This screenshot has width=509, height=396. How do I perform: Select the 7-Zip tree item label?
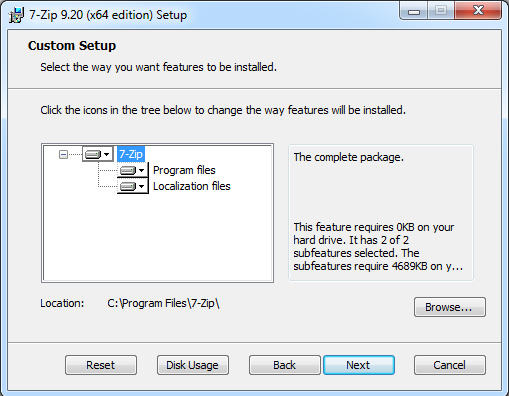[x=131, y=154]
